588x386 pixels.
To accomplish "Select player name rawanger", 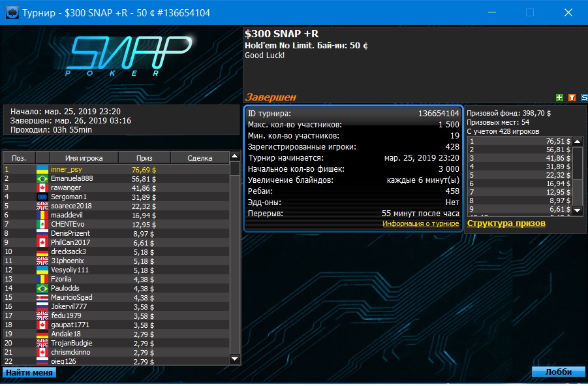I will pos(66,187).
